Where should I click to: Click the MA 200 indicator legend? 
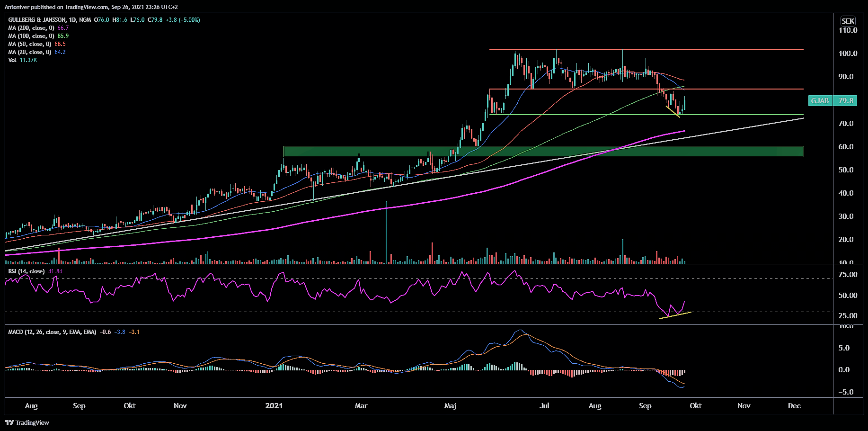[38, 28]
